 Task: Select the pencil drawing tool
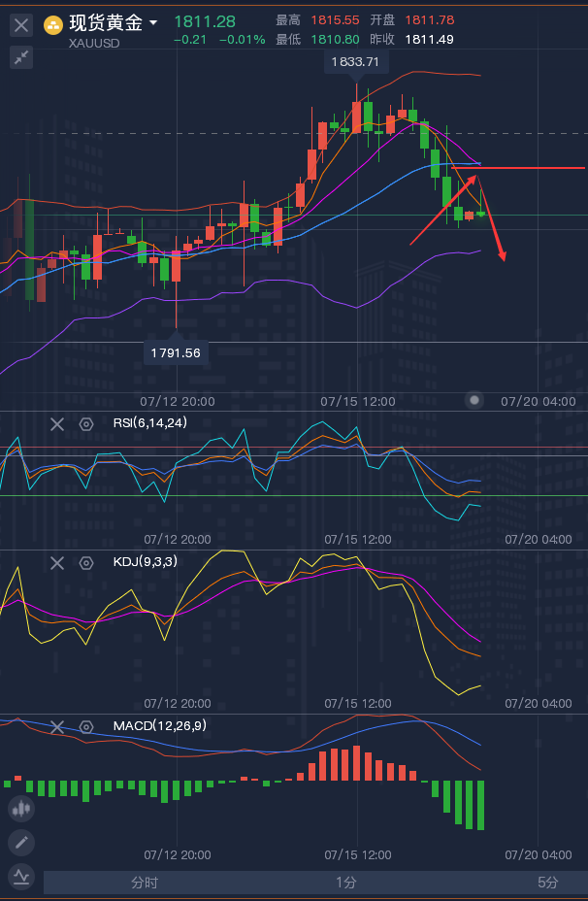click(x=21, y=843)
